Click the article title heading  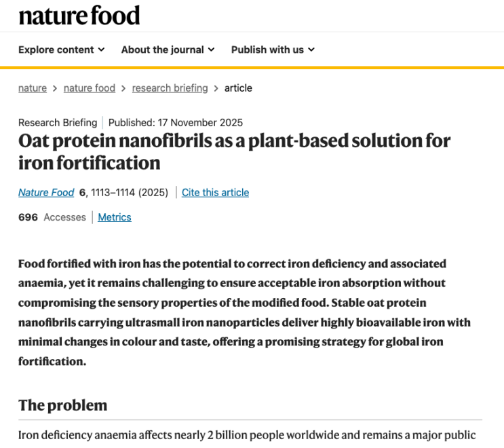coord(234,152)
